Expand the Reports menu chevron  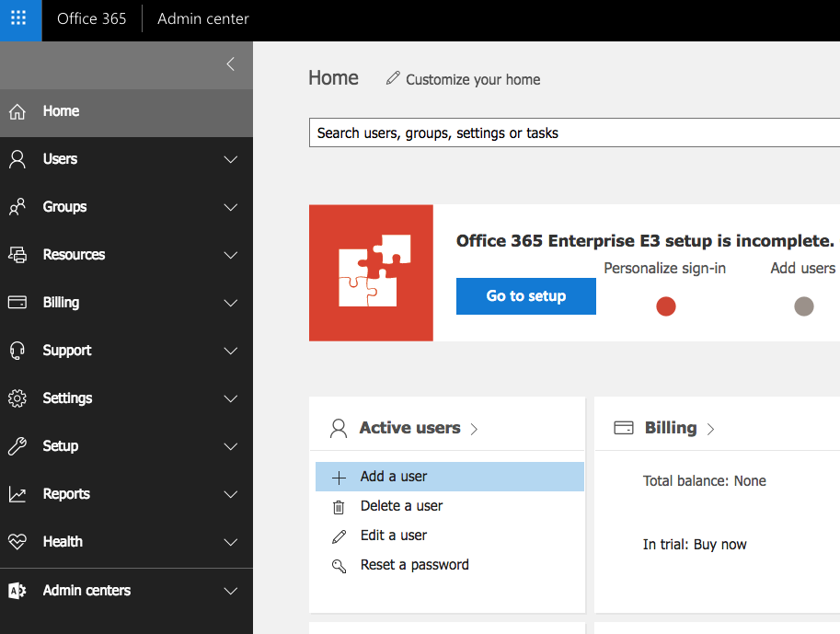point(231,494)
